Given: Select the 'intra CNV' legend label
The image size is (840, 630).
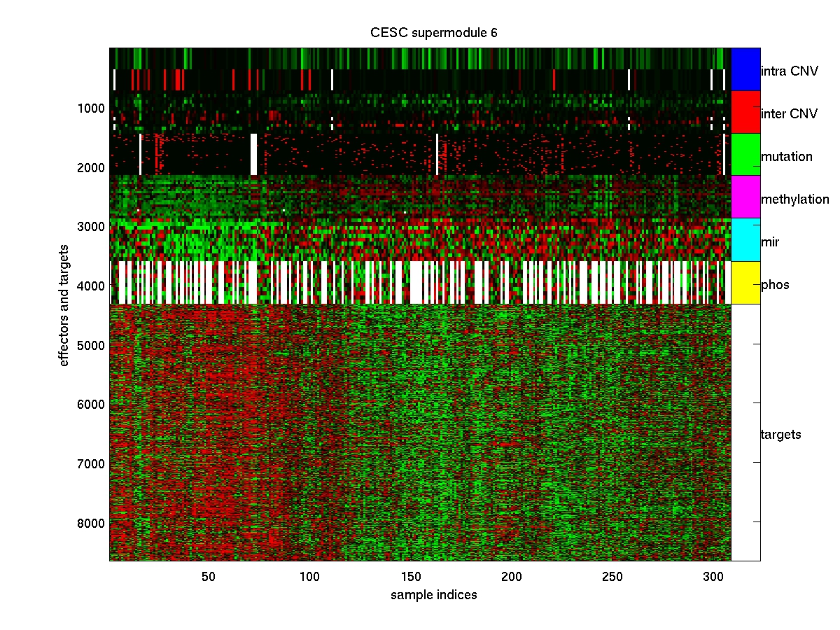Looking at the screenshot, I should click(789, 71).
